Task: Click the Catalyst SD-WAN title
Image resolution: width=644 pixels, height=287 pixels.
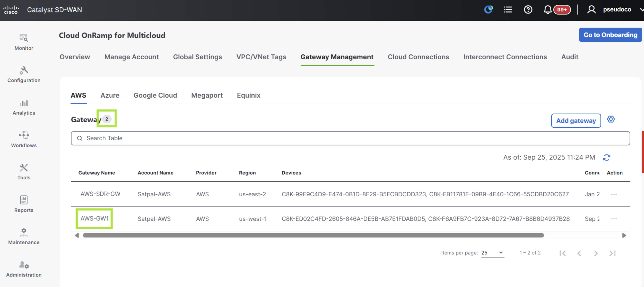Action: [x=55, y=10]
